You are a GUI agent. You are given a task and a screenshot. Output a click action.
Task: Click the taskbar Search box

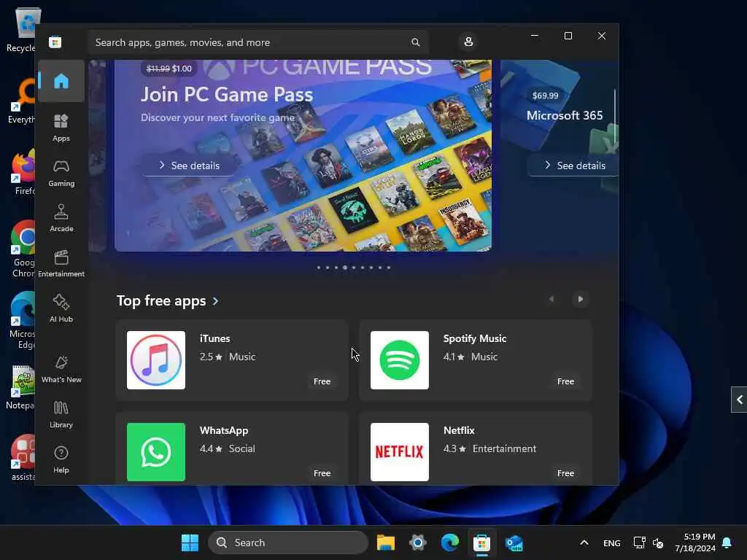pos(288,542)
